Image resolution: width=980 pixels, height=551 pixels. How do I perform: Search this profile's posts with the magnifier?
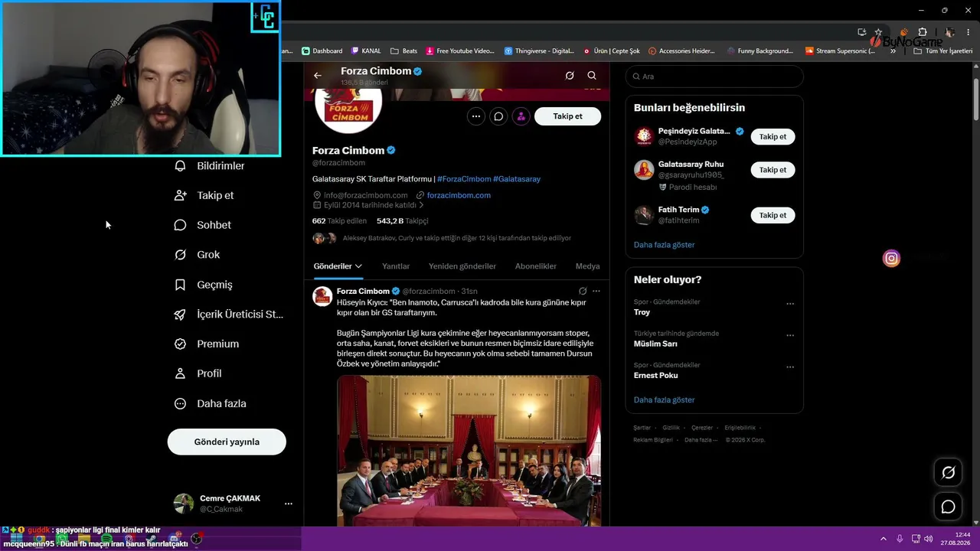(592, 76)
